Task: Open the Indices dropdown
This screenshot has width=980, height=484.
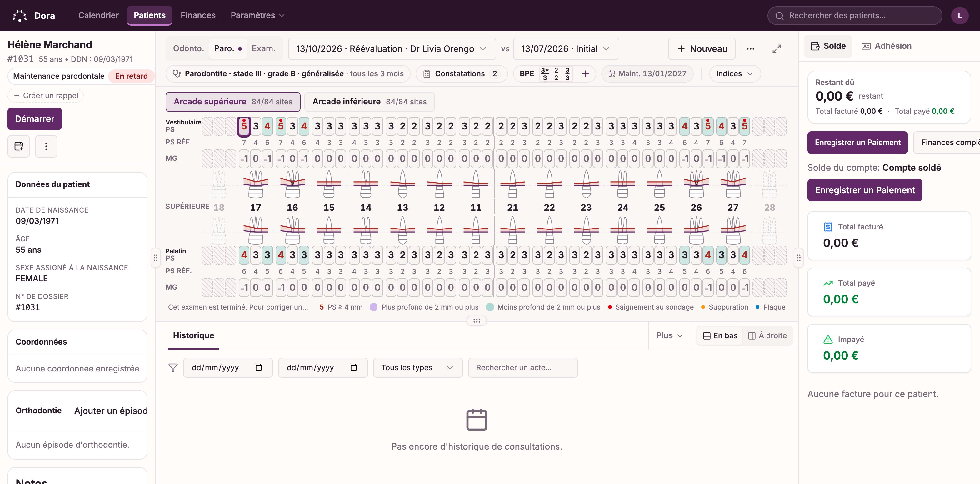Action: (734, 74)
